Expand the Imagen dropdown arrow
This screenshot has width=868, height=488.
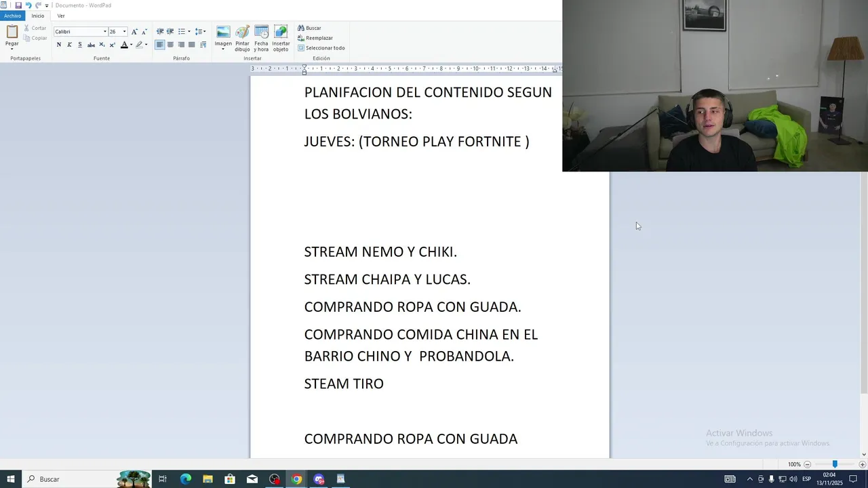coord(223,49)
